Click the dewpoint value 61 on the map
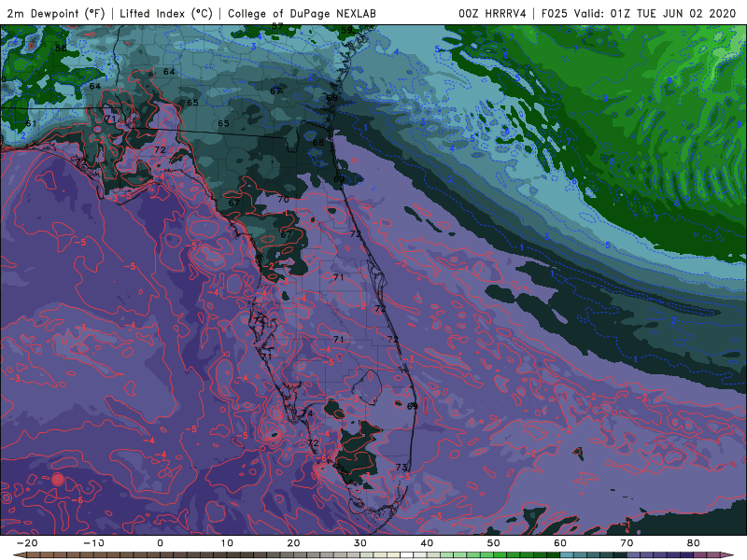This screenshot has width=747, height=560. [31, 123]
